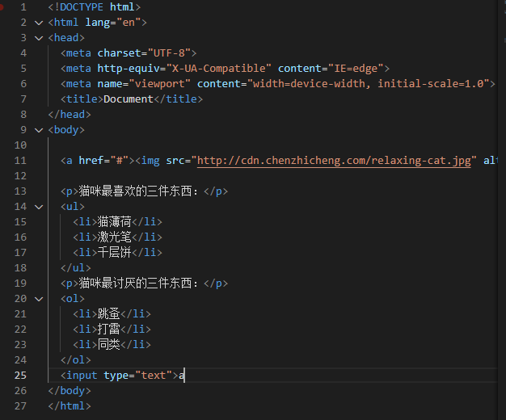Select line number 25 in gutter

pos(20,376)
